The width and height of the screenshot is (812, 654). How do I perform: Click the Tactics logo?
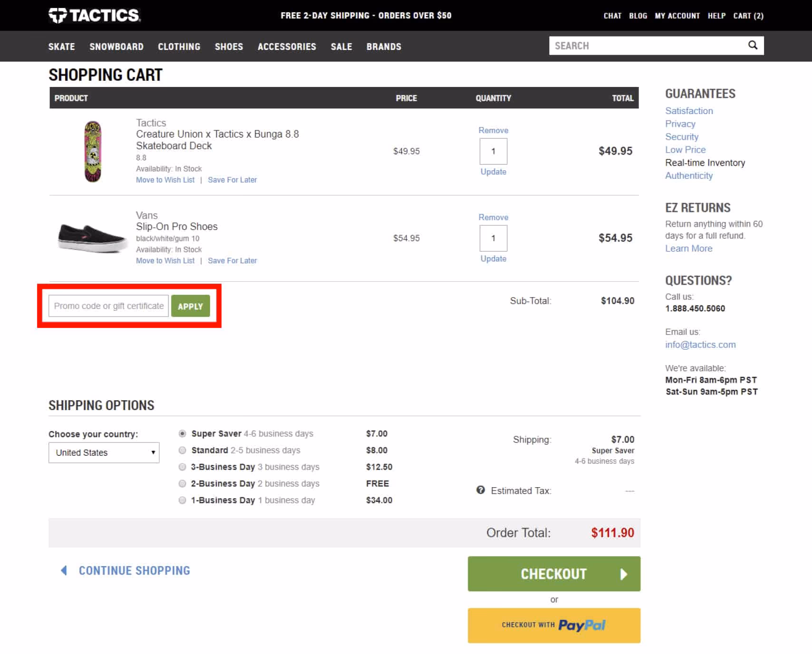pyautogui.click(x=94, y=15)
